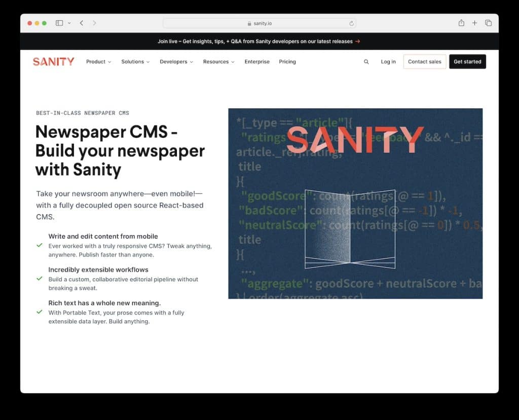
Task: Click the Safari share icon
Action: click(461, 23)
